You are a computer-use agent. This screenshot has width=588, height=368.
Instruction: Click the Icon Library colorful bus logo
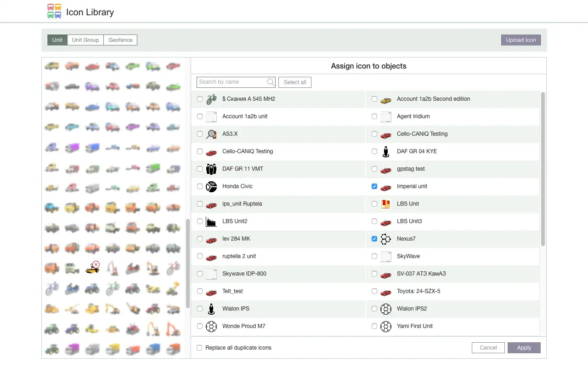54,11
